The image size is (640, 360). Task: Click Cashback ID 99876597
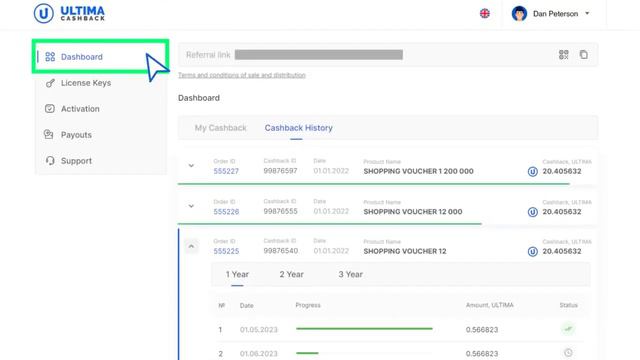(x=280, y=171)
